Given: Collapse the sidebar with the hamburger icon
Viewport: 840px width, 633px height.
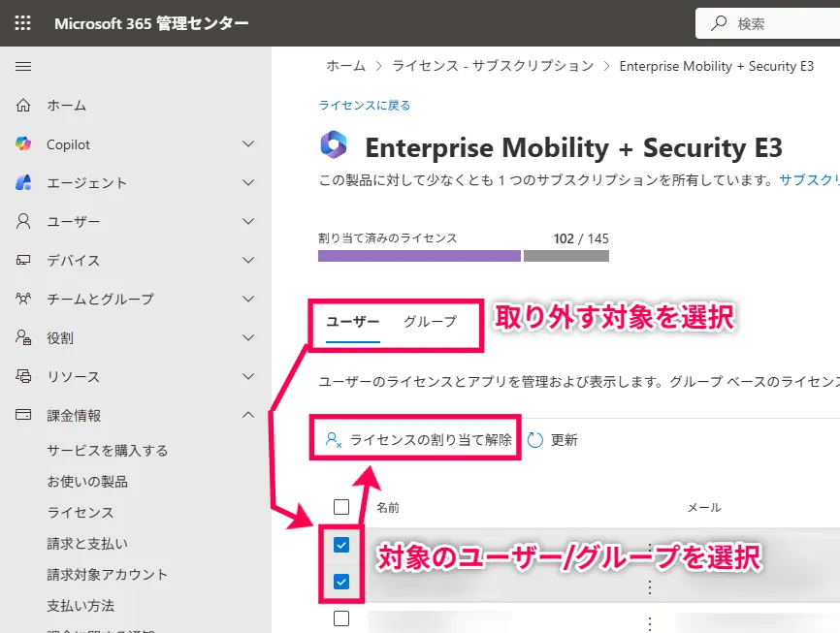Looking at the screenshot, I should tap(23, 67).
